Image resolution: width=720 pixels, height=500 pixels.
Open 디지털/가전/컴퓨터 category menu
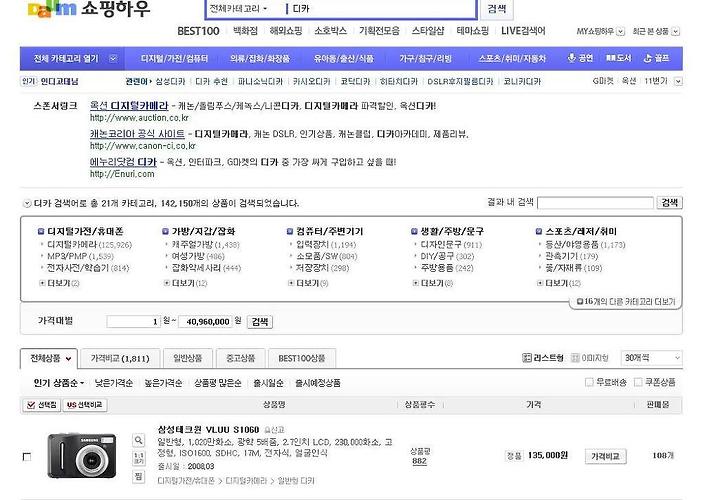point(174,58)
